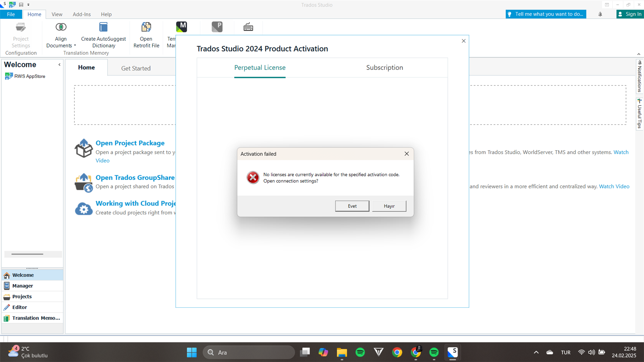This screenshot has height=362, width=644.
Task: Click Watch Video link for GroupShare
Action: (614, 186)
